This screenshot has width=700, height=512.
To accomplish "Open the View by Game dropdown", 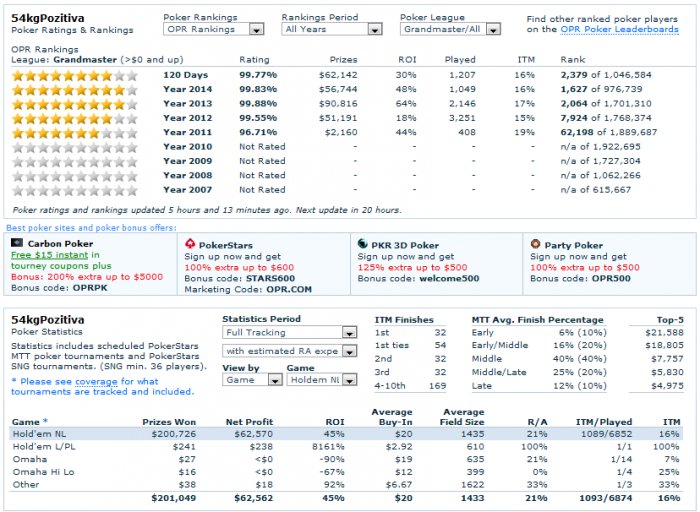I will [x=252, y=380].
